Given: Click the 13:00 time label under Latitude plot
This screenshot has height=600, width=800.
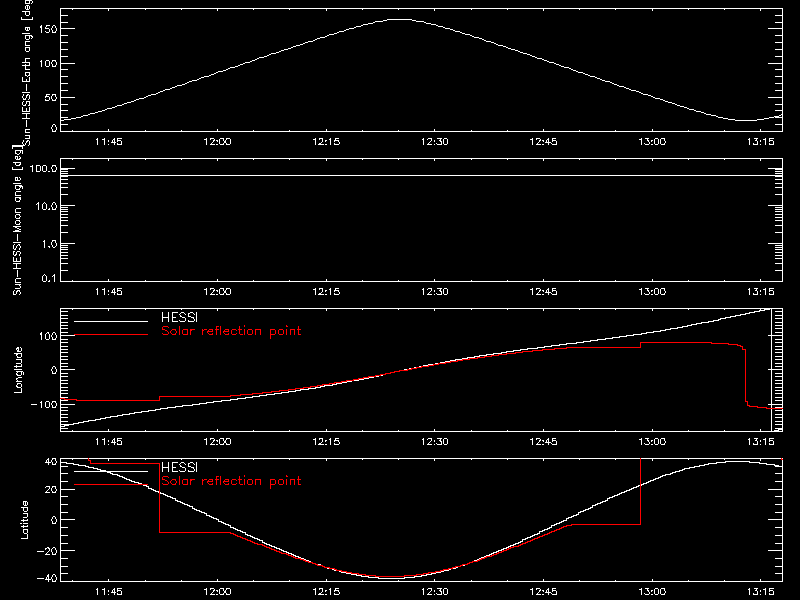Looking at the screenshot, I should (652, 592).
